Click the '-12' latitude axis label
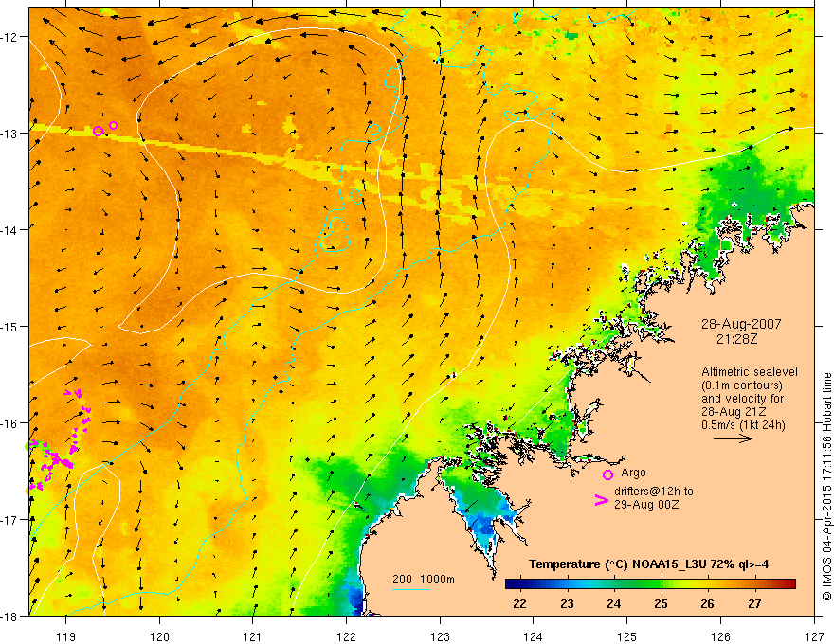The height and width of the screenshot is (644, 834). (9, 37)
